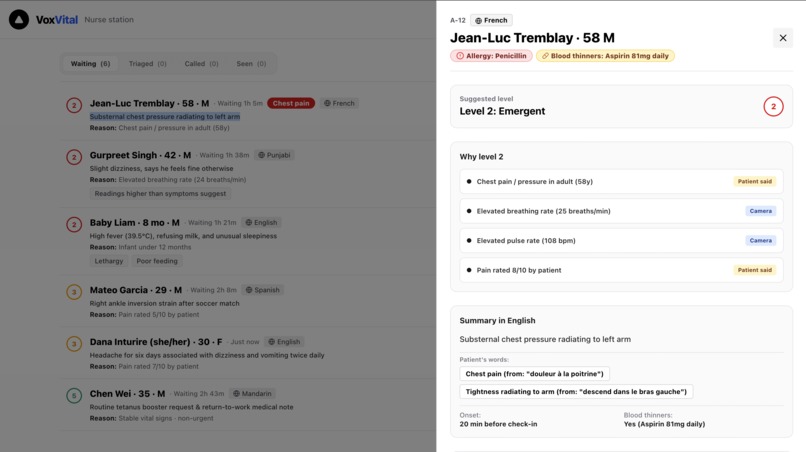The width and height of the screenshot is (806, 452).
Task: Click the 'Elevated pulse rate (108 bpm)' row
Action: point(621,241)
